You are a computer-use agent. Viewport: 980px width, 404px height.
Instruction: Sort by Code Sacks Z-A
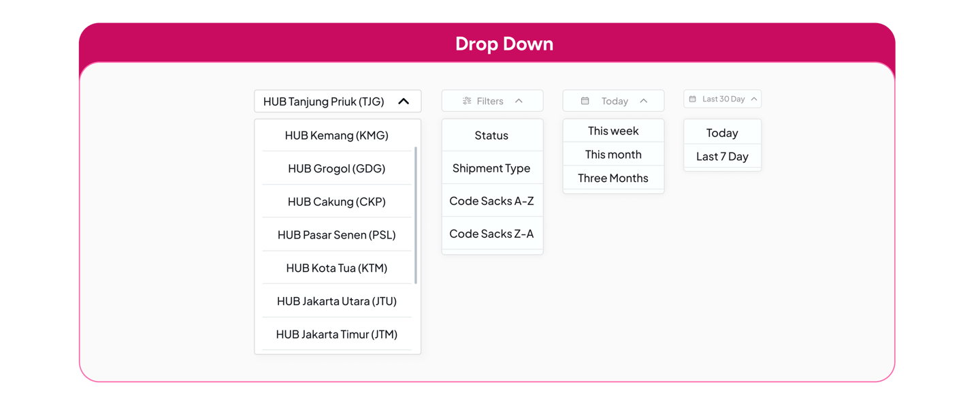(492, 233)
